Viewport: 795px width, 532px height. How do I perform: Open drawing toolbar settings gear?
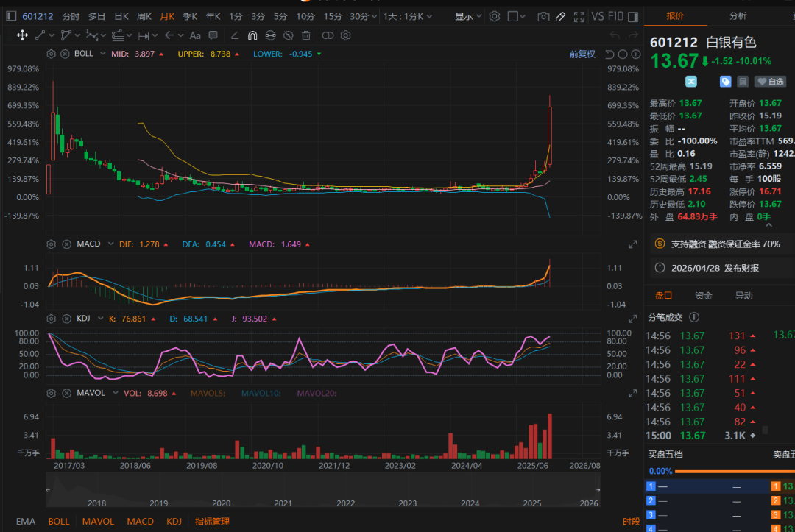click(x=346, y=35)
